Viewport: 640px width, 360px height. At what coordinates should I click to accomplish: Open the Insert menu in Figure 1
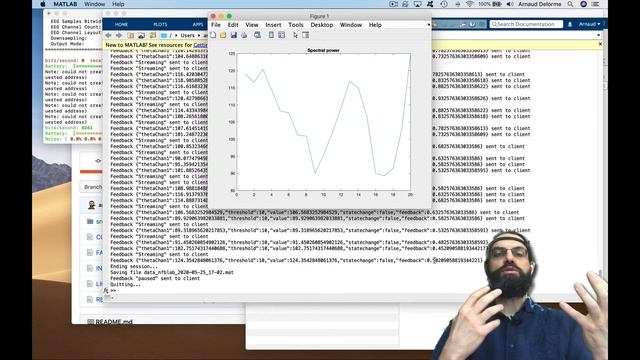[273, 25]
